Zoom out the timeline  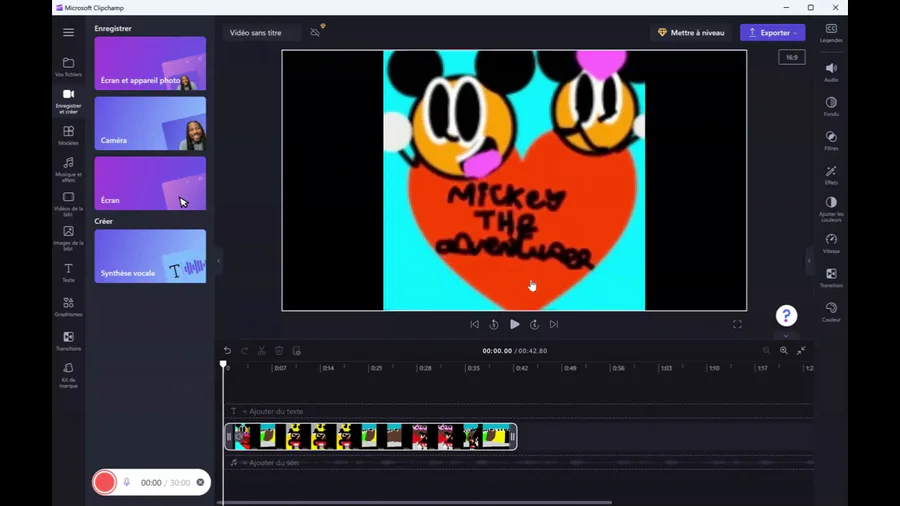click(x=766, y=351)
